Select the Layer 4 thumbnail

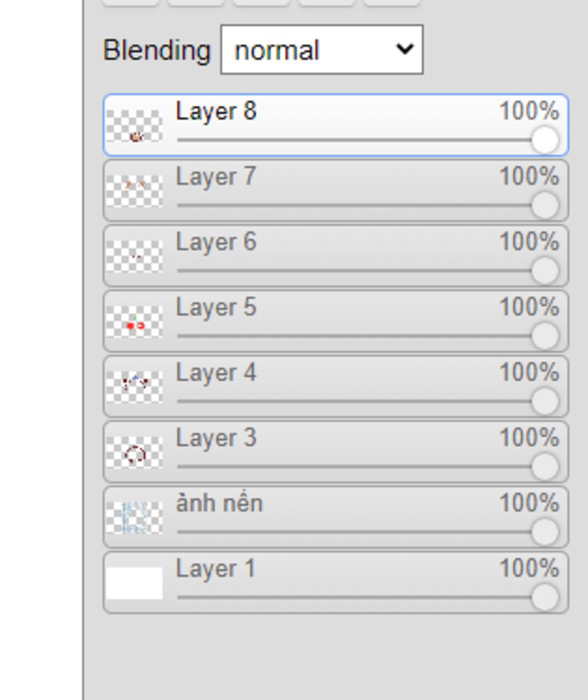[x=134, y=387]
